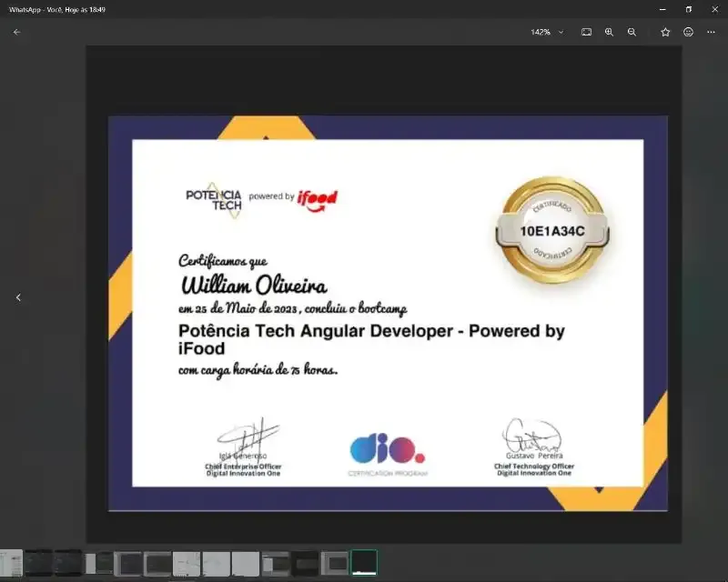Open the 142% zoom level dropdown
Image resolution: width=728 pixels, height=582 pixels.
pos(547,32)
